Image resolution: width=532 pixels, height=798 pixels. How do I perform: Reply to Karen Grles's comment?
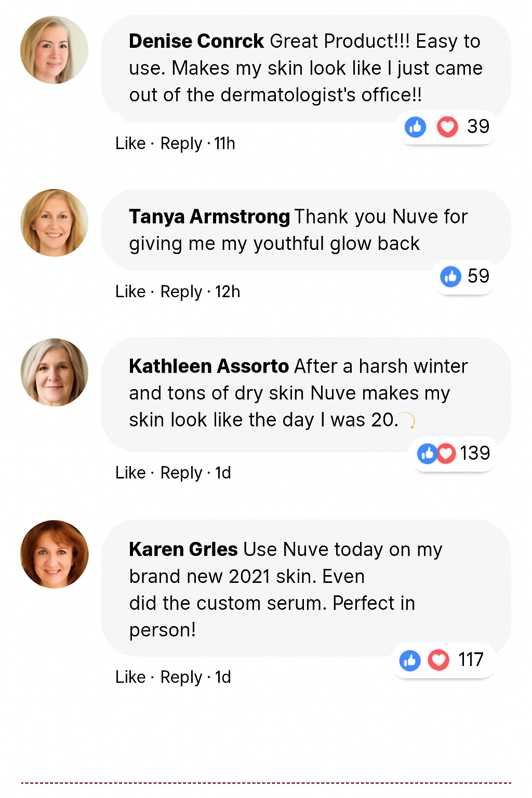181,677
